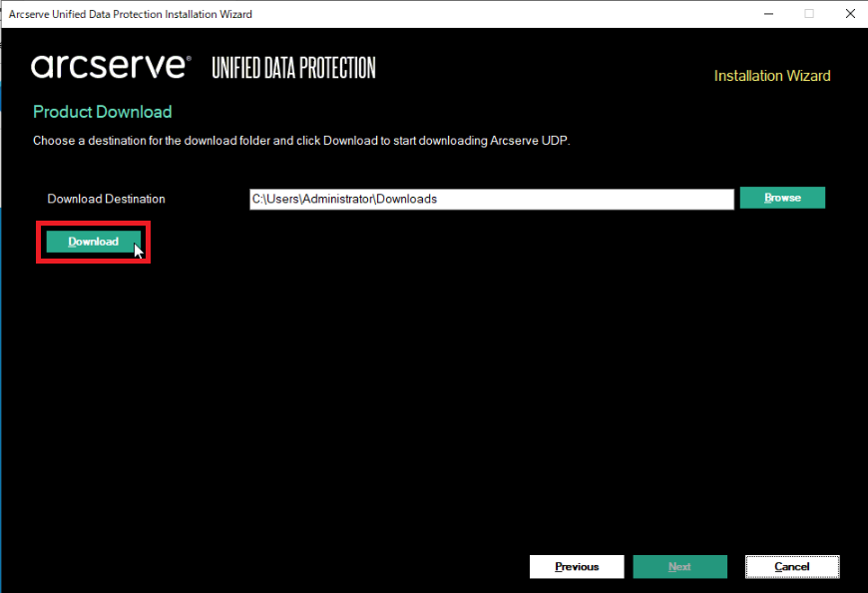The height and width of the screenshot is (593, 868).
Task: Click the Download button
Action: [93, 242]
